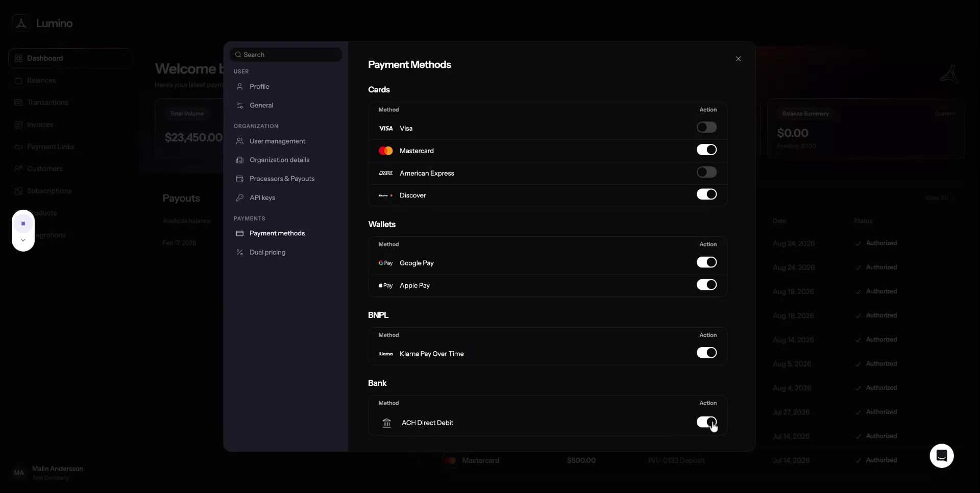The width and height of the screenshot is (980, 493).
Task: Click the American Express logo icon
Action: [x=386, y=174]
